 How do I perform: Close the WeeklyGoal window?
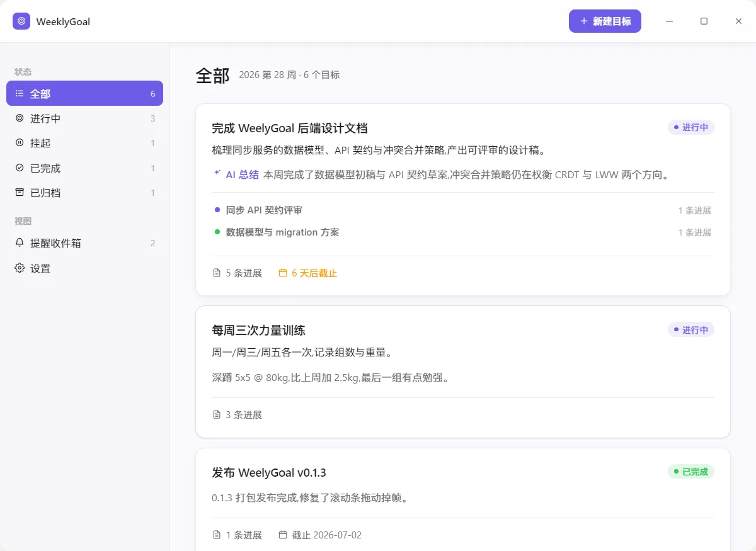tap(738, 21)
